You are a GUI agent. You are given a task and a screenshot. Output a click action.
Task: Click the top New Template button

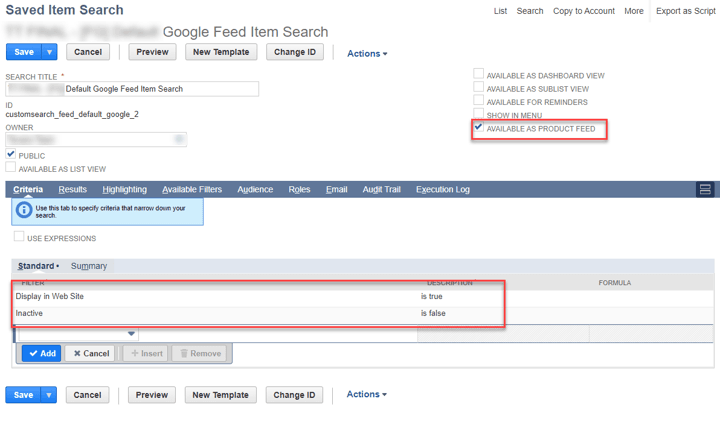(221, 52)
